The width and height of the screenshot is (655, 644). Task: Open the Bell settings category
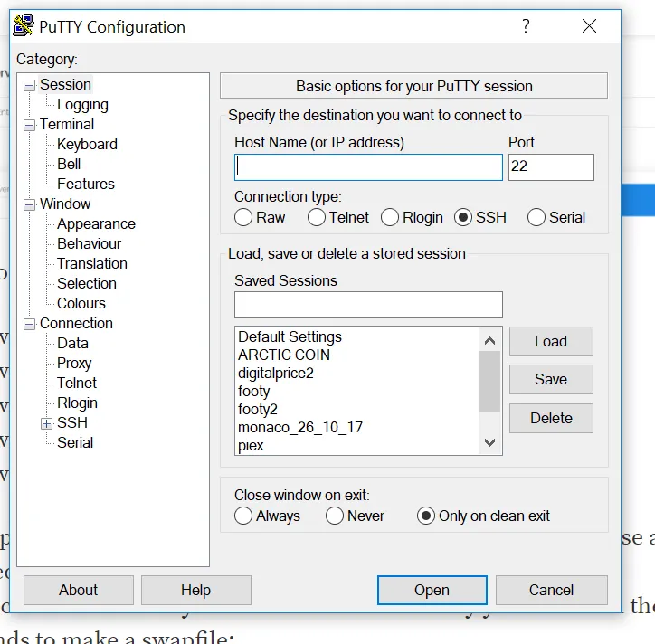pyautogui.click(x=69, y=164)
